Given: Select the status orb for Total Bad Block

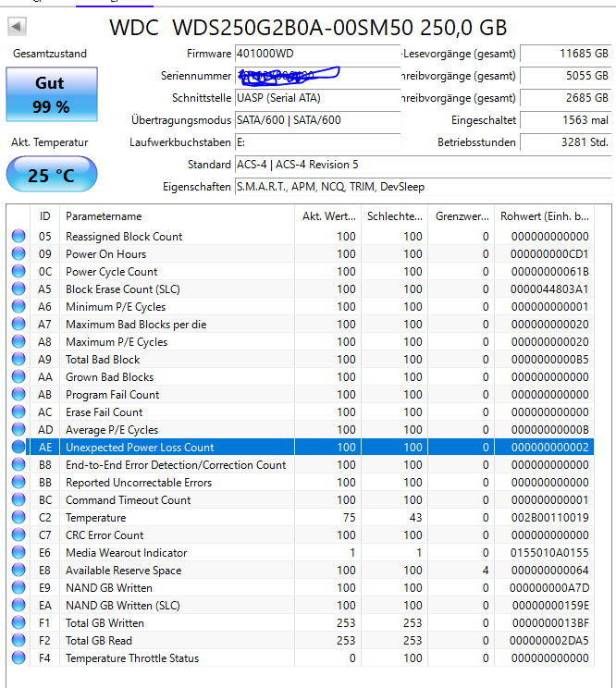Looking at the screenshot, I should [18, 359].
